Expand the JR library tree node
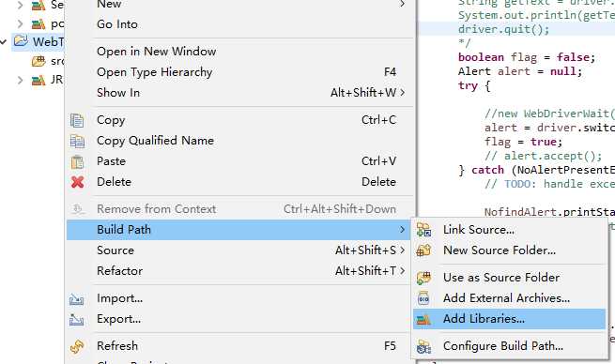 tap(20, 81)
